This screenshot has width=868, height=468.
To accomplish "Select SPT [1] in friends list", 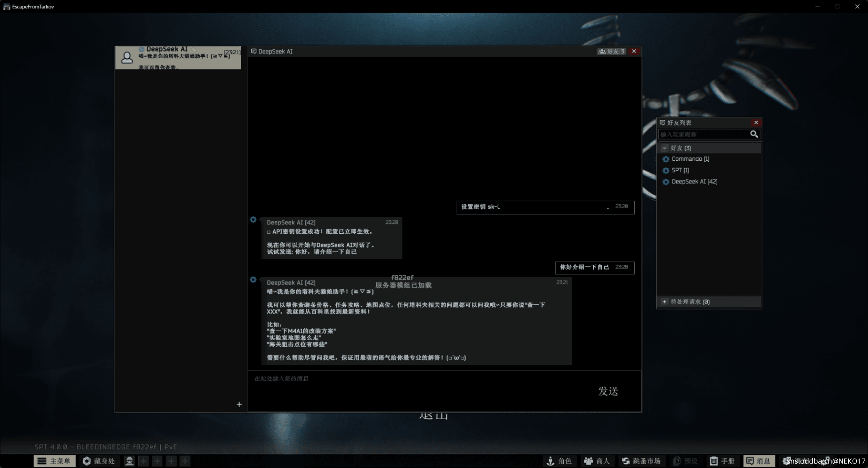I will (680, 170).
